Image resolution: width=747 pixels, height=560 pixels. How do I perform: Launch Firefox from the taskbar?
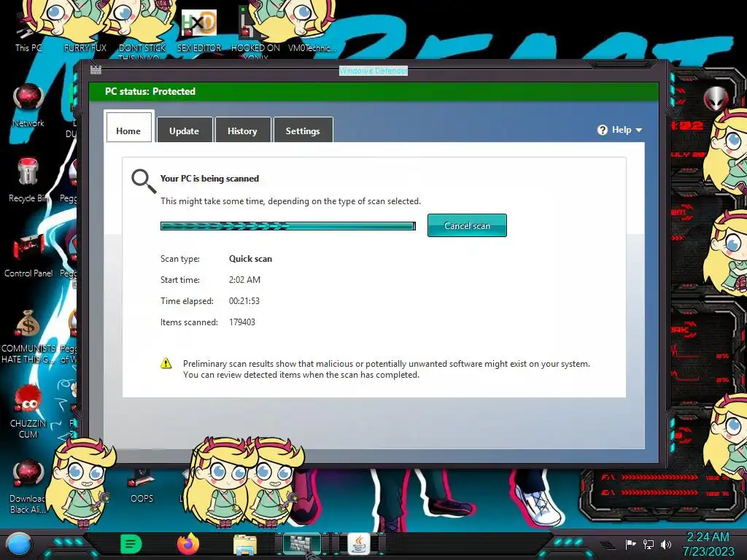pos(188,544)
